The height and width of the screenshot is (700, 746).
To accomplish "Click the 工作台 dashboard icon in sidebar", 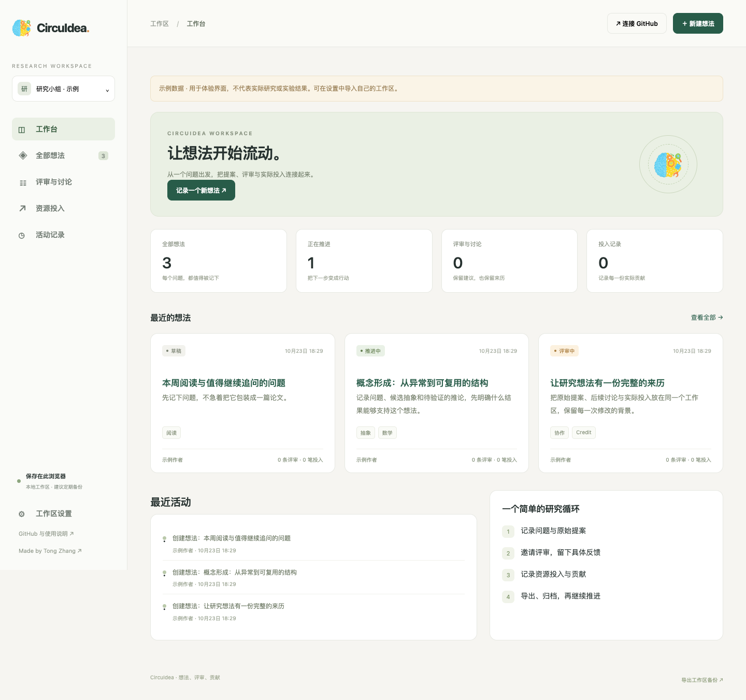I will (x=22, y=130).
